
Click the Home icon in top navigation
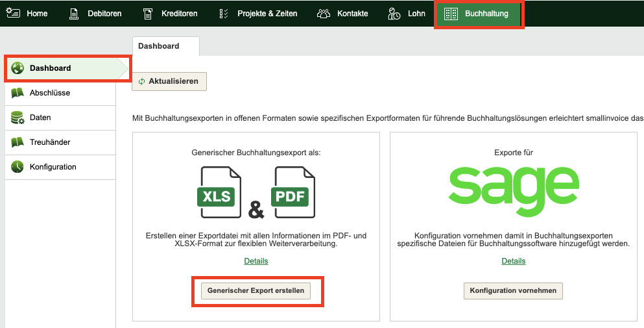[x=13, y=13]
